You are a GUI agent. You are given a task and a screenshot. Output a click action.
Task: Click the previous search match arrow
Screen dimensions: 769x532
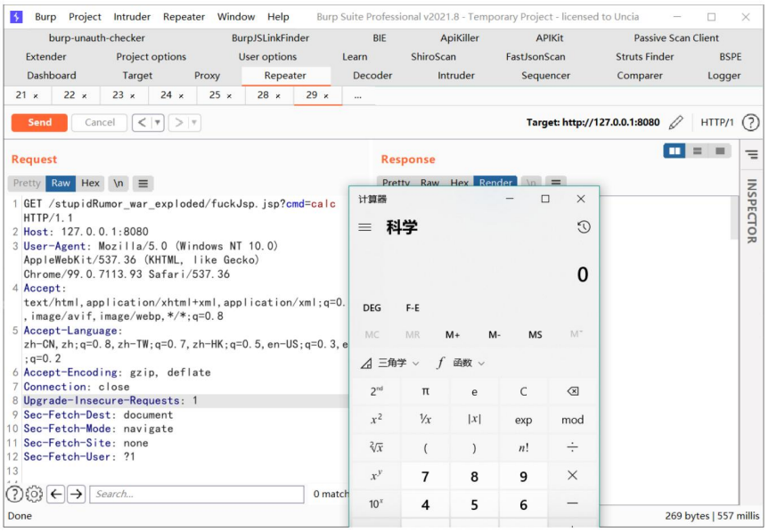click(x=56, y=494)
